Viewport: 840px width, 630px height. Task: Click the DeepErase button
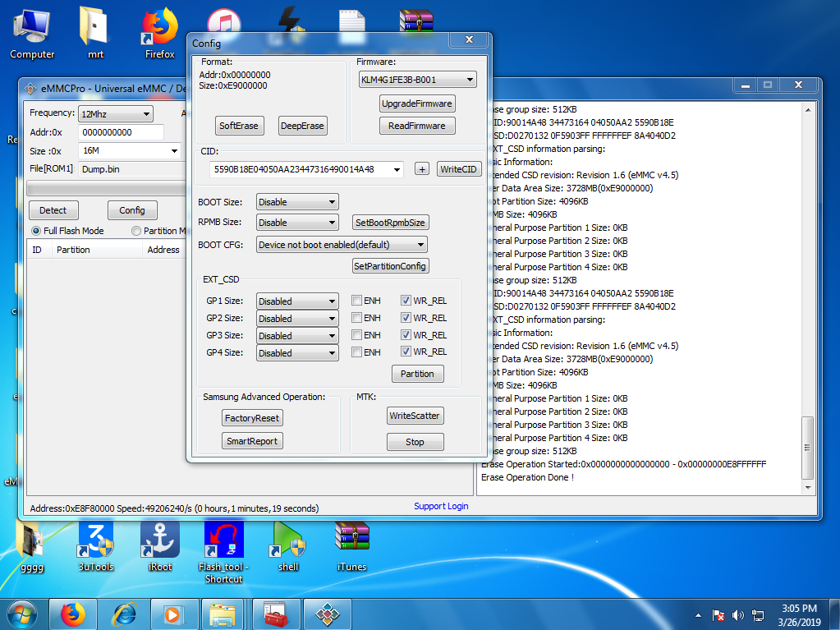coord(303,126)
